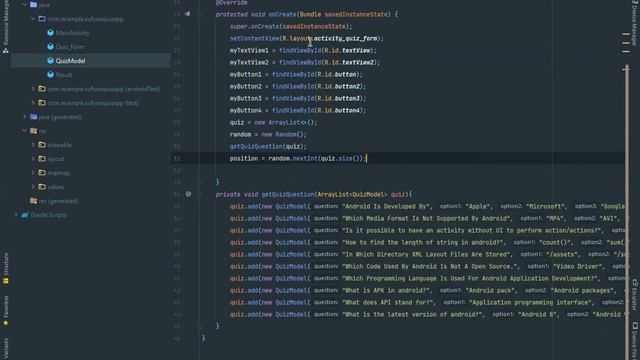Image resolution: width=640 pixels, height=360 pixels.
Task: Click the override gutter icon beside onCreate
Action: (x=187, y=14)
